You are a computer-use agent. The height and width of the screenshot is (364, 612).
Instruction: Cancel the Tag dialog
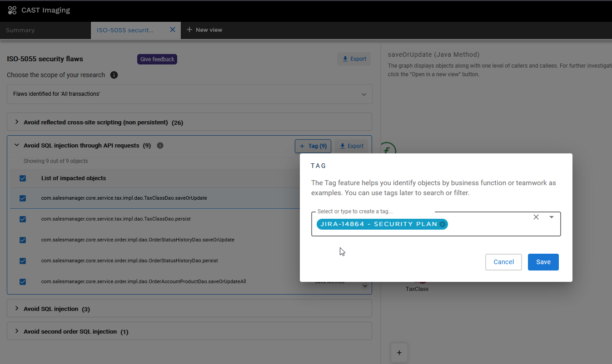[x=503, y=262]
